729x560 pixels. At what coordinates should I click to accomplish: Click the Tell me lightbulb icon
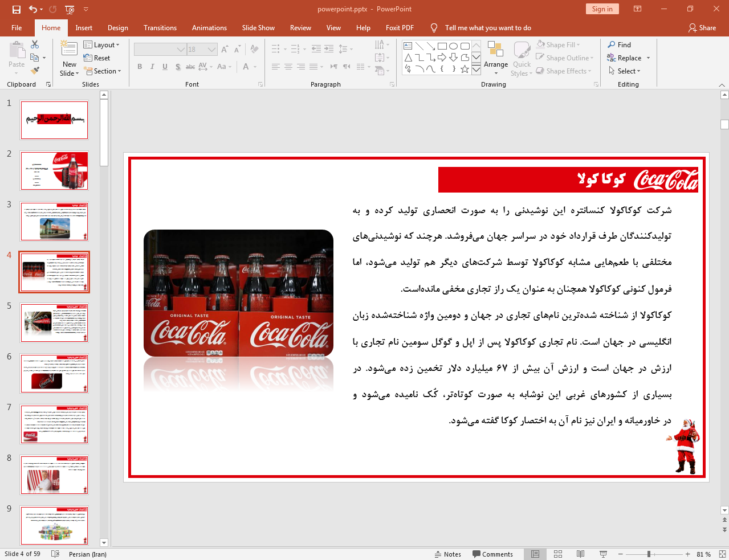click(x=434, y=28)
